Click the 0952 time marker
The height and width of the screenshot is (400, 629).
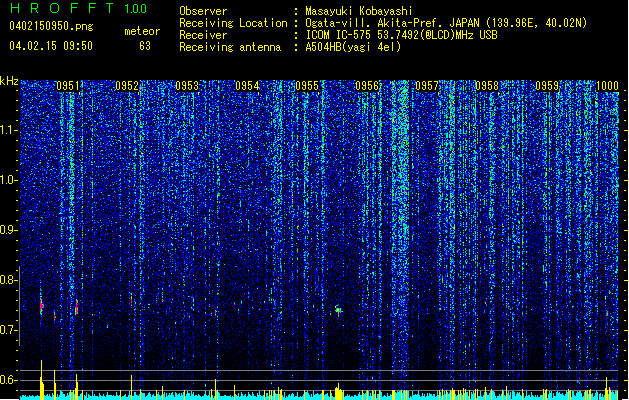127,86
